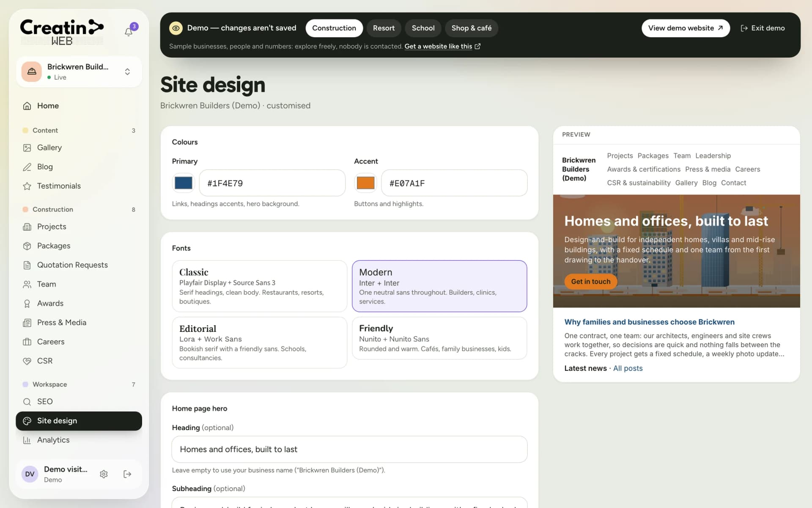The height and width of the screenshot is (508, 812).
Task: Open the notifications bell
Action: click(129, 32)
